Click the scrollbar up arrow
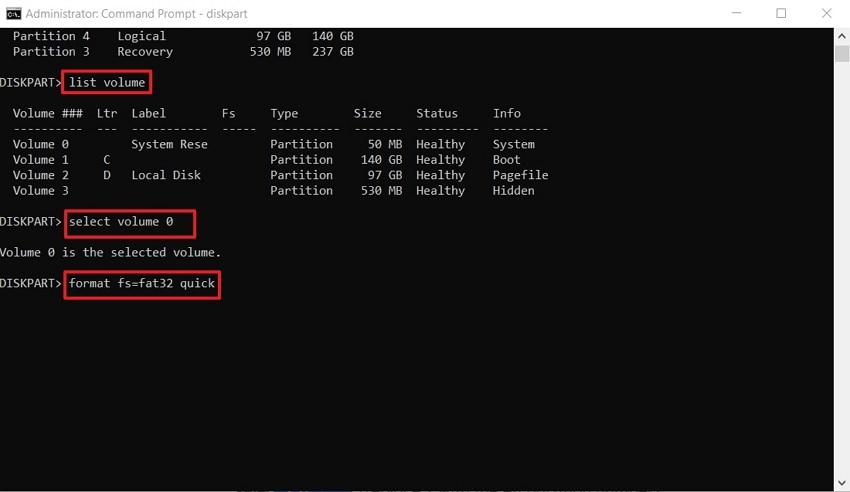 tap(841, 36)
